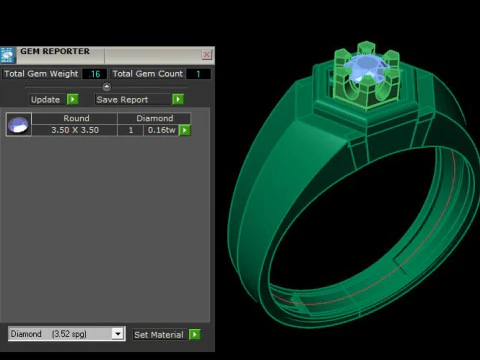Click the Total Gem Weight value .16
The width and height of the screenshot is (480, 360).
(95, 74)
